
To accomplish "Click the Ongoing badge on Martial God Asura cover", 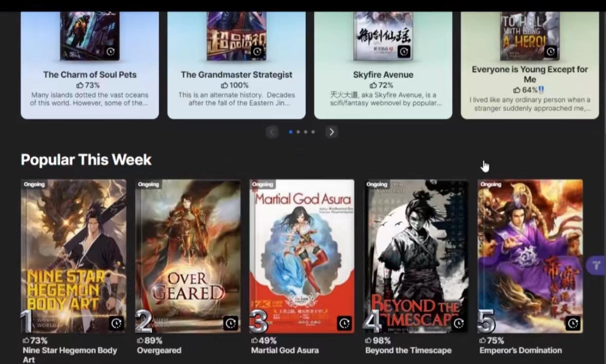I will click(x=263, y=185).
